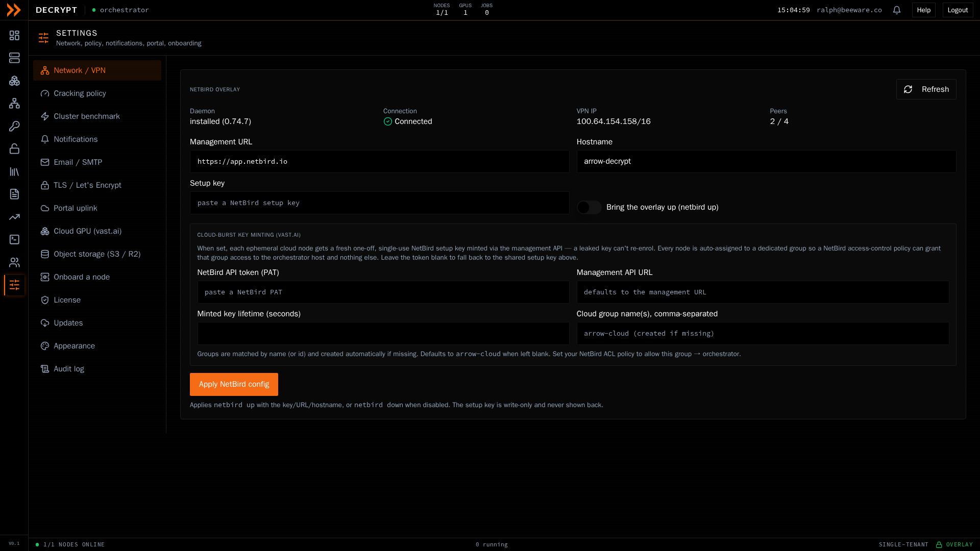Click 1/1 NODES ONLINE in status bar

74,544
